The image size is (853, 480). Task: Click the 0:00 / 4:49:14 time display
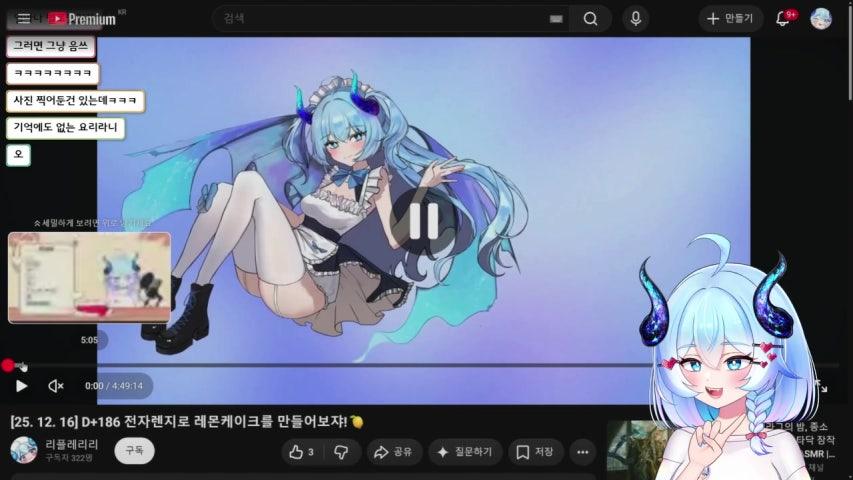click(114, 386)
